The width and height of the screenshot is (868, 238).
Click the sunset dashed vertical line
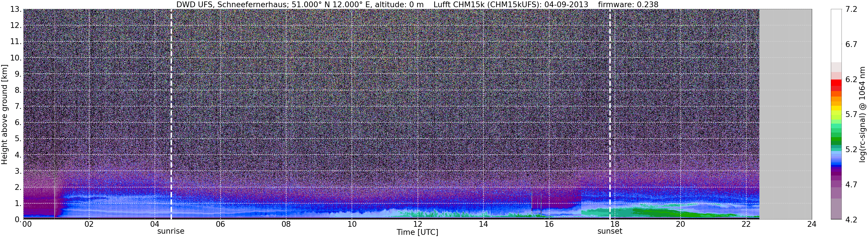610,114
